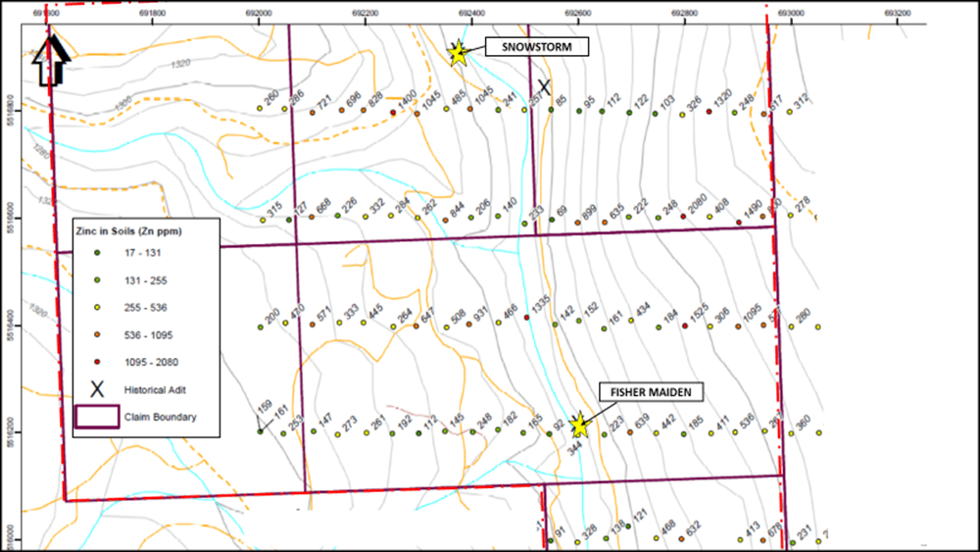Image resolution: width=980 pixels, height=552 pixels.
Task: Select the Fisher Maiden yellow star marker
Action: click(579, 425)
